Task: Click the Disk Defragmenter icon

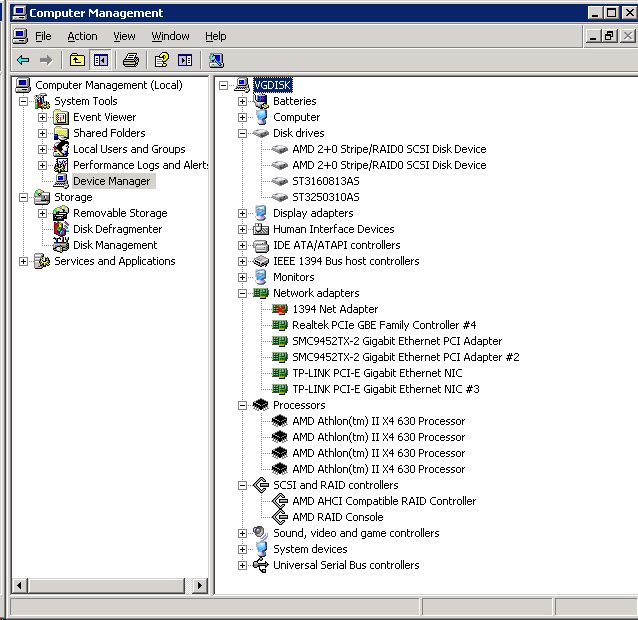Action: 61,229
